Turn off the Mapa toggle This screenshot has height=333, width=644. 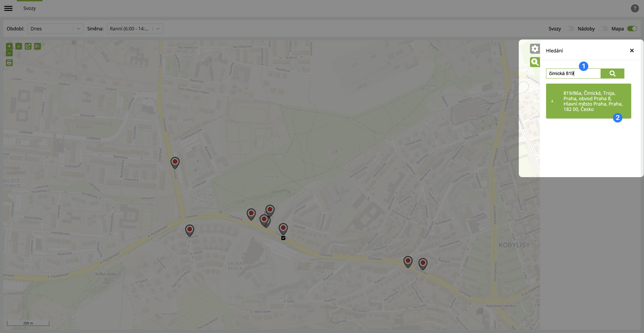(x=632, y=29)
